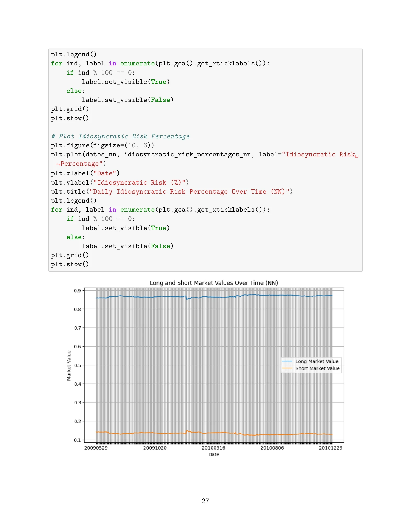Click the last 'plt.show()' line in the code block
This screenshot has height=532, width=411.
pos(70,264)
